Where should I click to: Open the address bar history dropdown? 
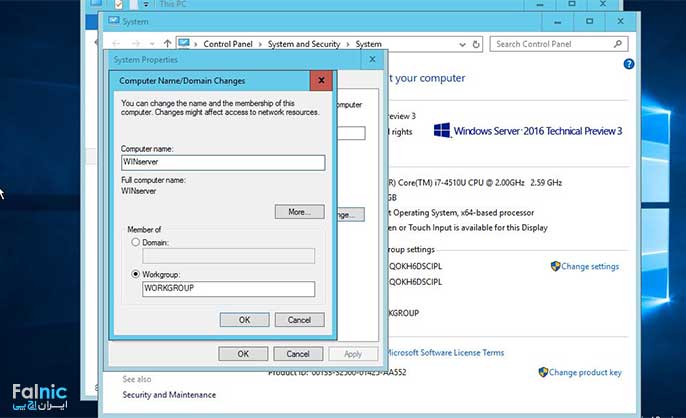[x=463, y=44]
